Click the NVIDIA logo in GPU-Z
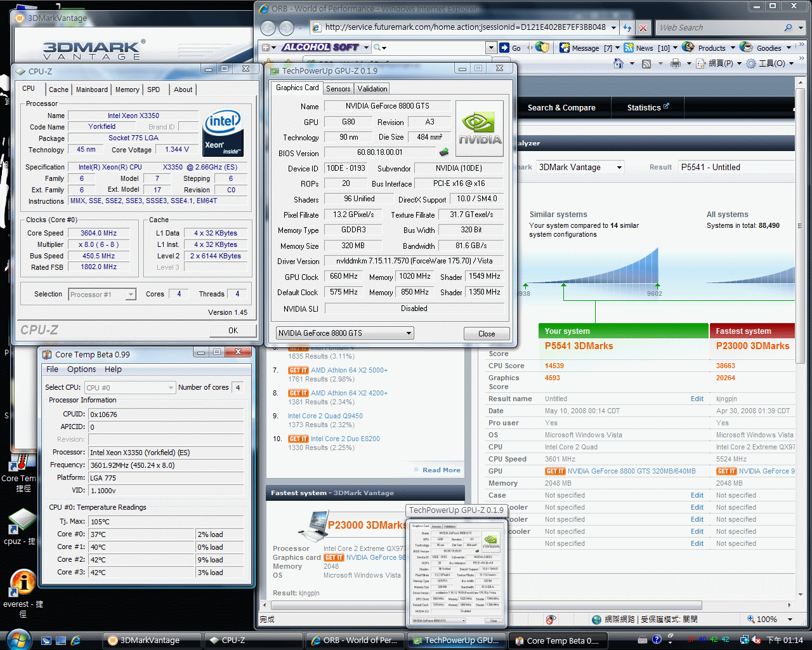The width and height of the screenshot is (812, 650). point(480,128)
